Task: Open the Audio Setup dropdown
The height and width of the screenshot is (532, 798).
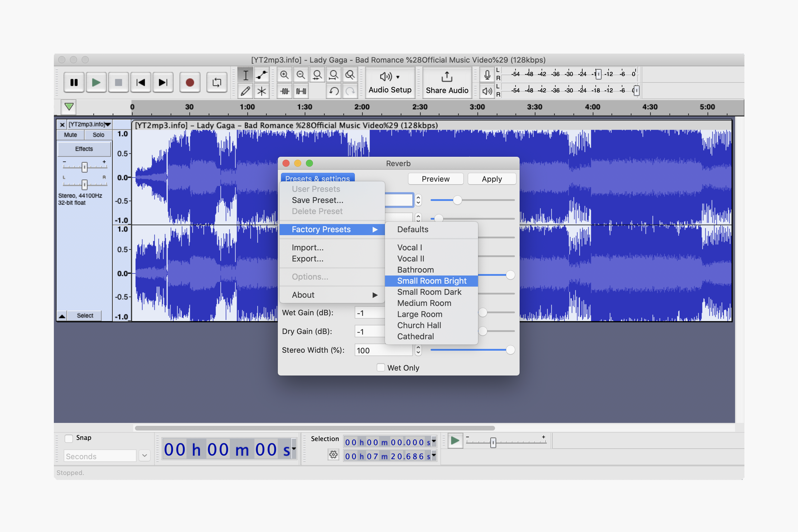Action: point(390,83)
